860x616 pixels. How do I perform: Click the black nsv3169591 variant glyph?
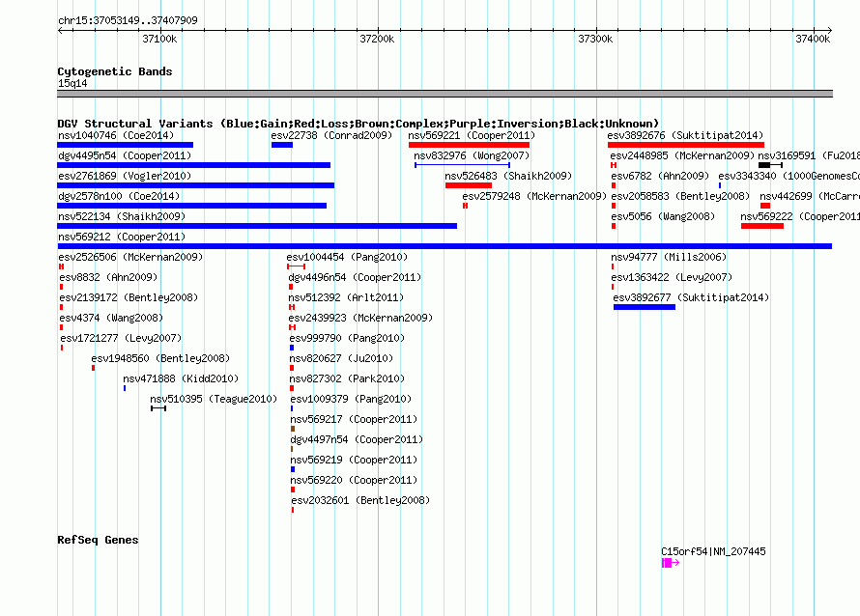pos(770,165)
